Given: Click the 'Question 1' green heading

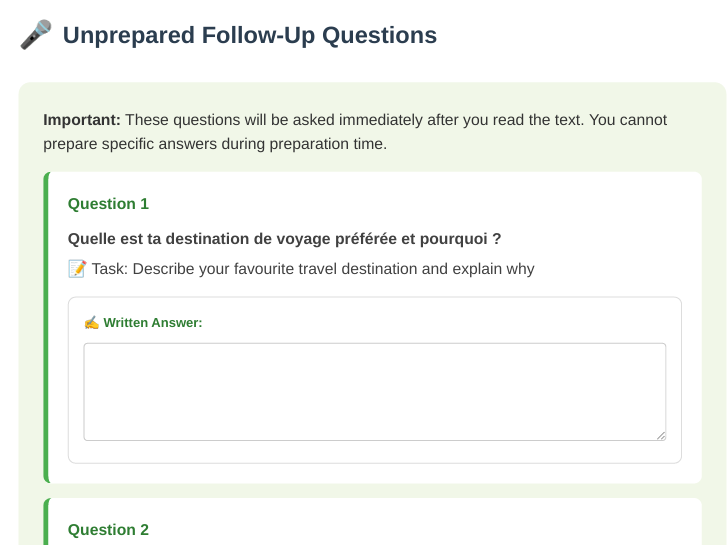Looking at the screenshot, I should (108, 204).
